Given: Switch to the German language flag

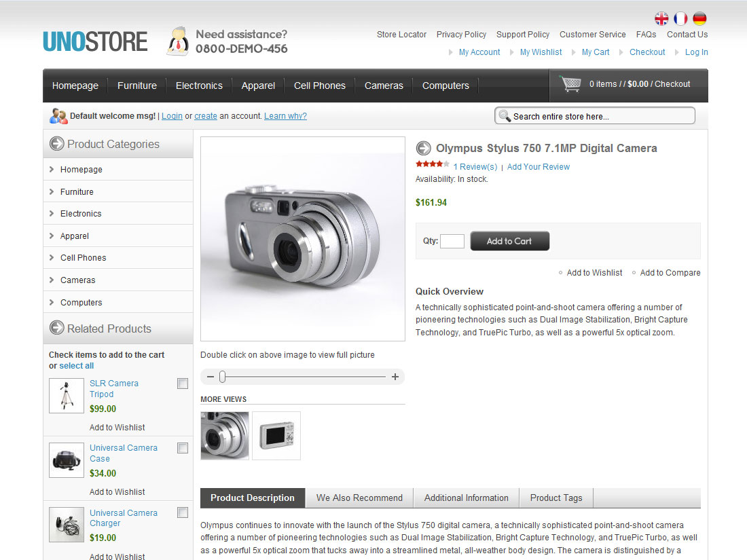Looking at the screenshot, I should pyautogui.click(x=699, y=18).
